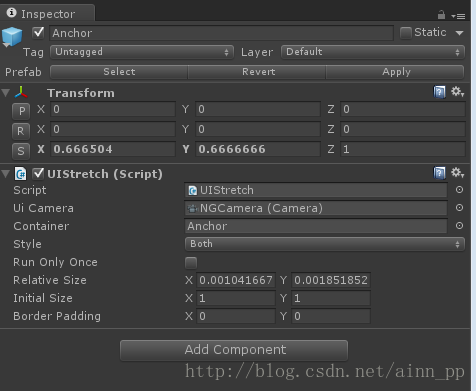Toggle the Static checkbox
Screen dimensions: 476x391
[x=406, y=33]
